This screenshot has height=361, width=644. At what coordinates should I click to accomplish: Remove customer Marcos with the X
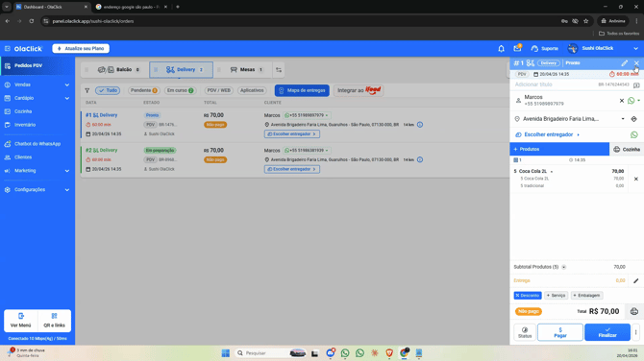tap(621, 101)
